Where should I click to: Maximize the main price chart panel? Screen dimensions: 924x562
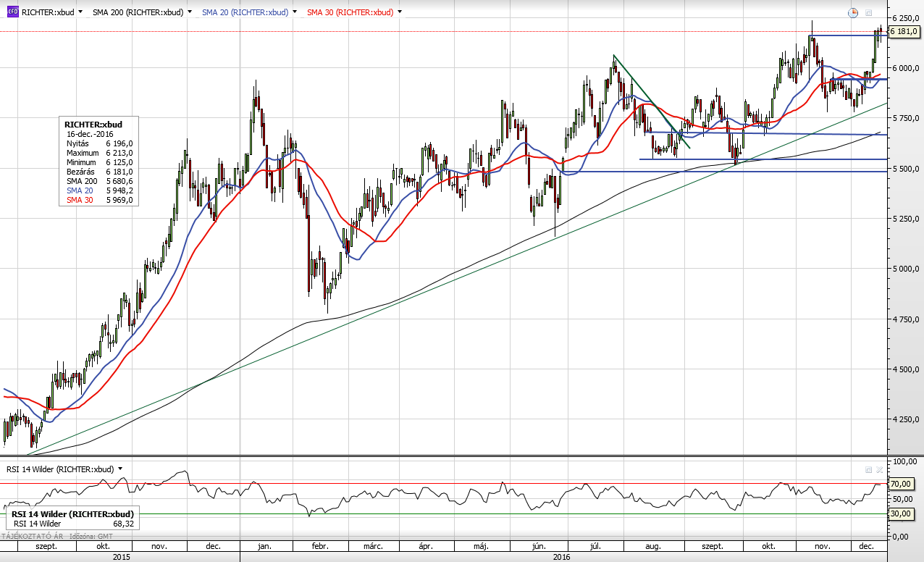868,12
